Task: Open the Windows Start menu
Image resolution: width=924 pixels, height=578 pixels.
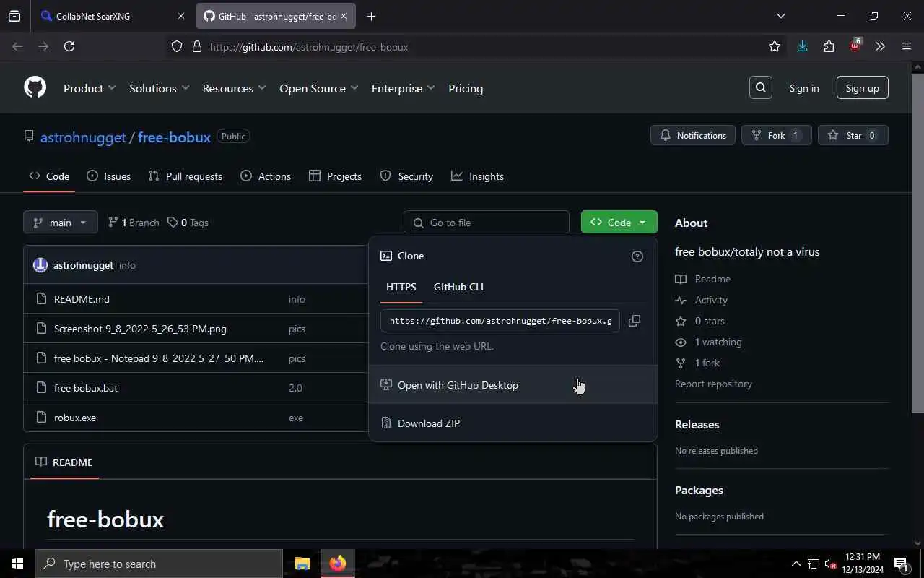Action: pos(17,564)
